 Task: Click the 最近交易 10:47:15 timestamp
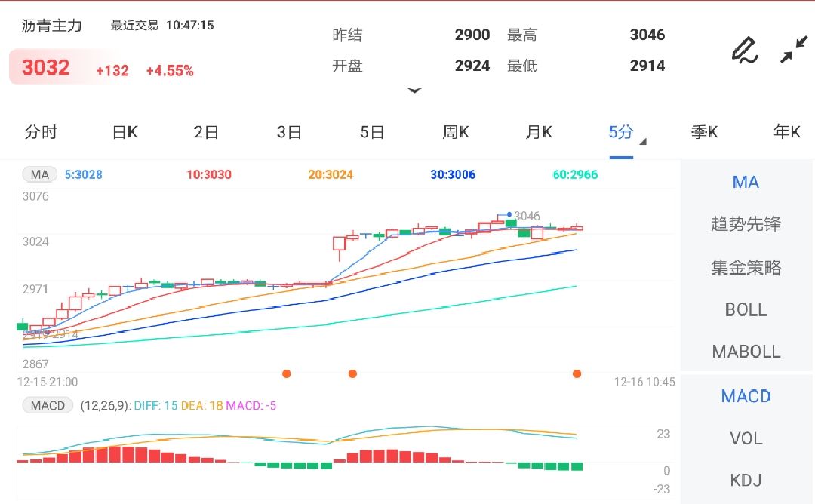tap(162, 26)
